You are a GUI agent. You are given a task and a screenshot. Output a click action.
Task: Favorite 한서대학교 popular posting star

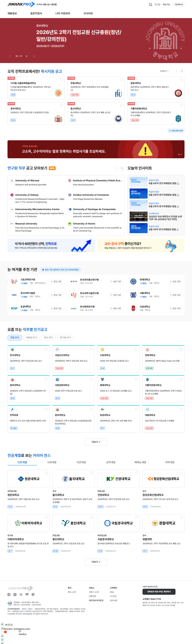click(x=46, y=349)
